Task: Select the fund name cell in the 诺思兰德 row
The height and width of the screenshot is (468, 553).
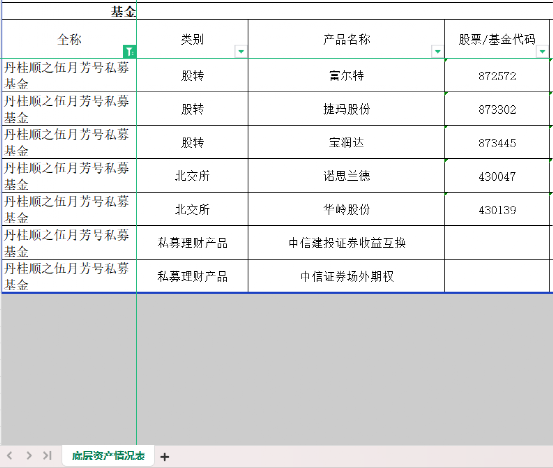Action: (69, 176)
